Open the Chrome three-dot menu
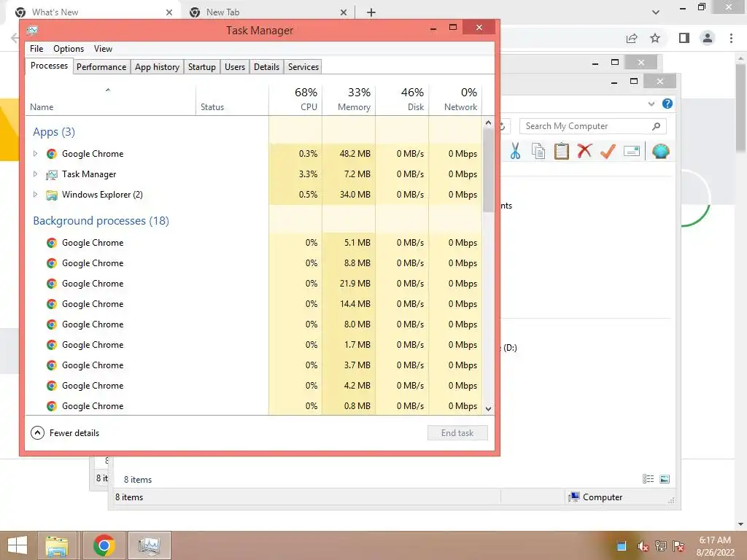The width and height of the screenshot is (747, 560). pos(731,38)
